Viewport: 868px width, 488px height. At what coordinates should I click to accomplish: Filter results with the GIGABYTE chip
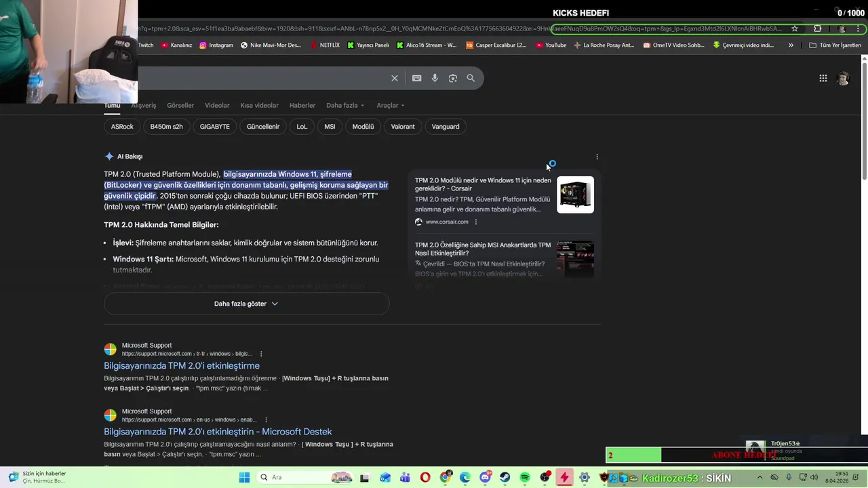[215, 127]
